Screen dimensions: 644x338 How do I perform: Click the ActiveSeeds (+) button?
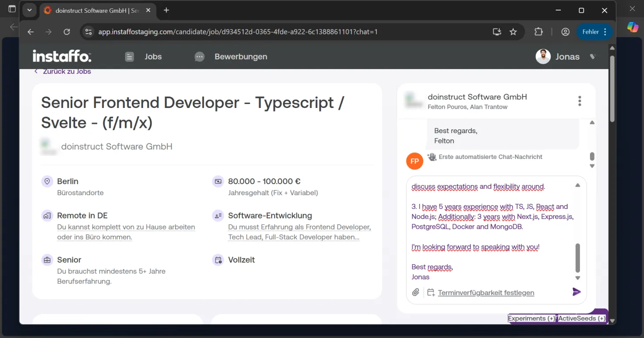click(x=582, y=319)
